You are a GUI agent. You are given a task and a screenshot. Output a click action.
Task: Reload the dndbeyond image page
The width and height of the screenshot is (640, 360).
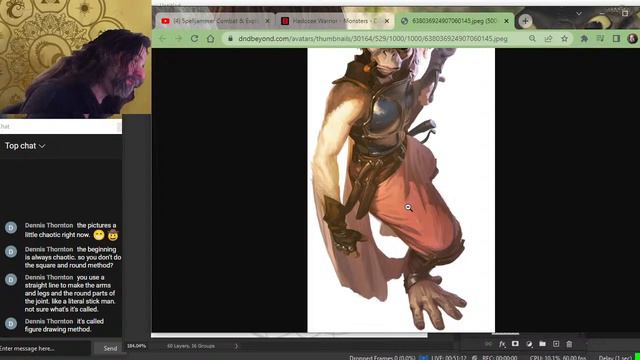tap(195, 38)
